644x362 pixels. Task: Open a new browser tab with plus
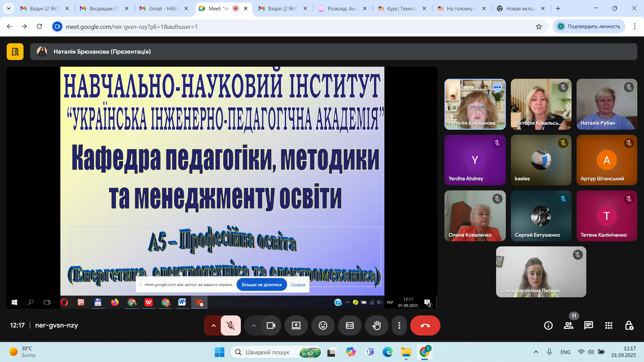[558, 8]
